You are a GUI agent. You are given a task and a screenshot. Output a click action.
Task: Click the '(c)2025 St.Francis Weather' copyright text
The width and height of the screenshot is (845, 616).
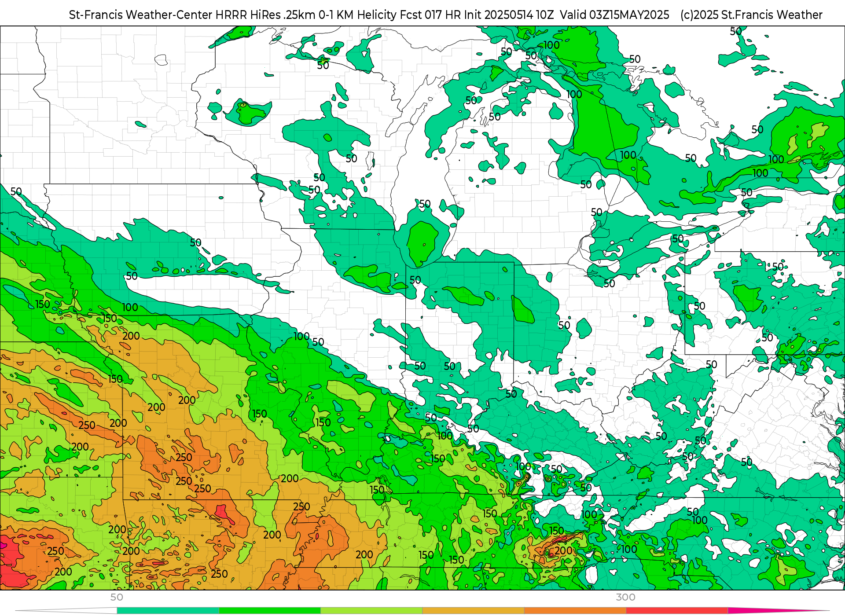pyautogui.click(x=751, y=15)
